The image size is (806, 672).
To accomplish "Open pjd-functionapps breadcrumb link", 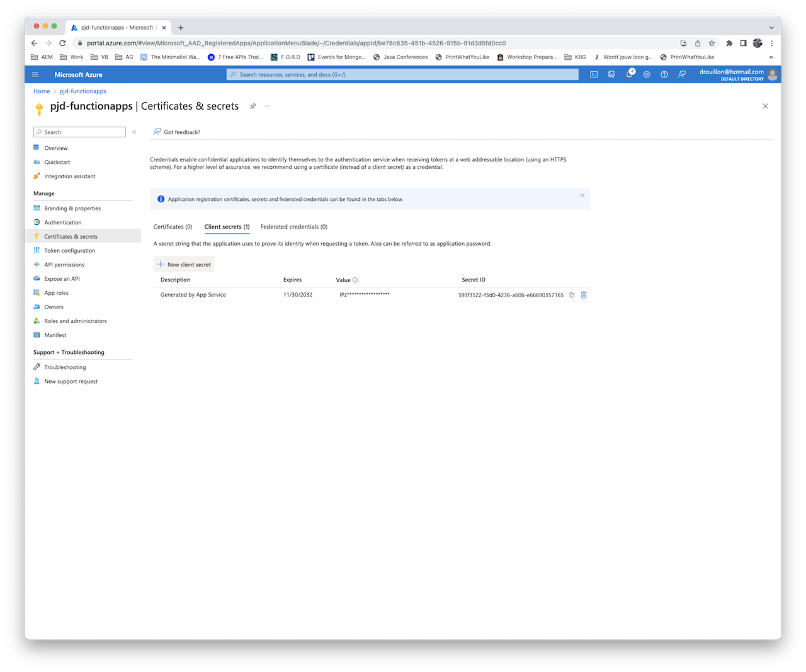I will [83, 91].
